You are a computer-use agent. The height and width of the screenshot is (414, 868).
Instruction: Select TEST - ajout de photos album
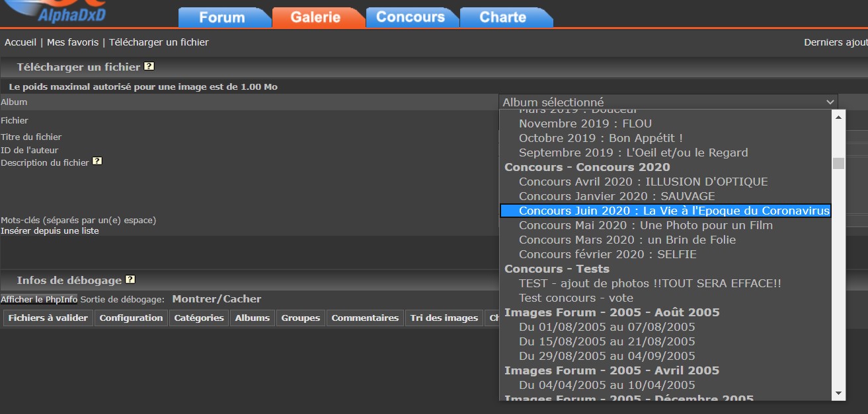coord(649,283)
